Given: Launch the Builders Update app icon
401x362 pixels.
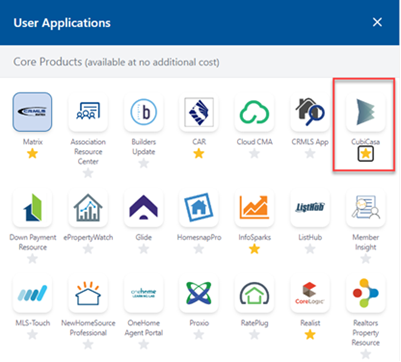Looking at the screenshot, I should coord(144,112).
